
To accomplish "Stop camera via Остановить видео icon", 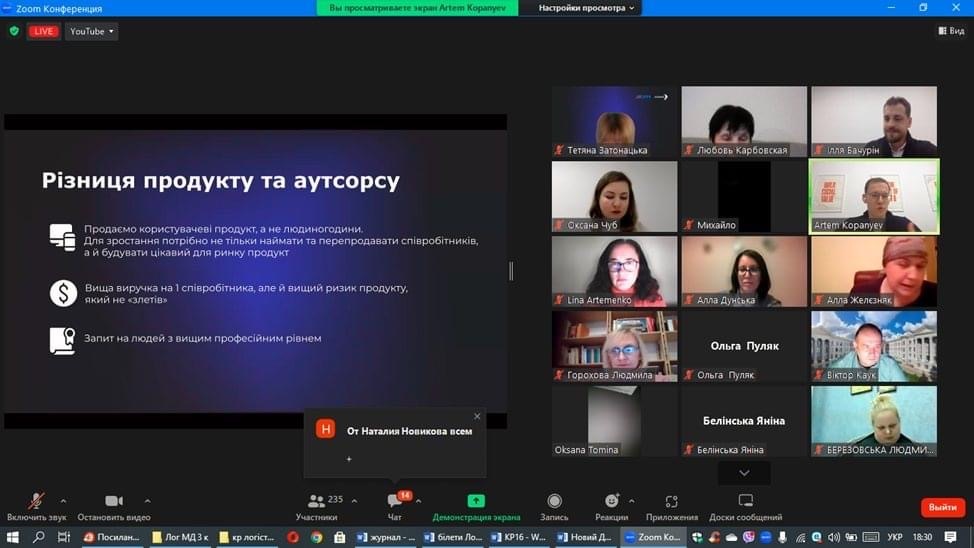I will tap(114, 501).
